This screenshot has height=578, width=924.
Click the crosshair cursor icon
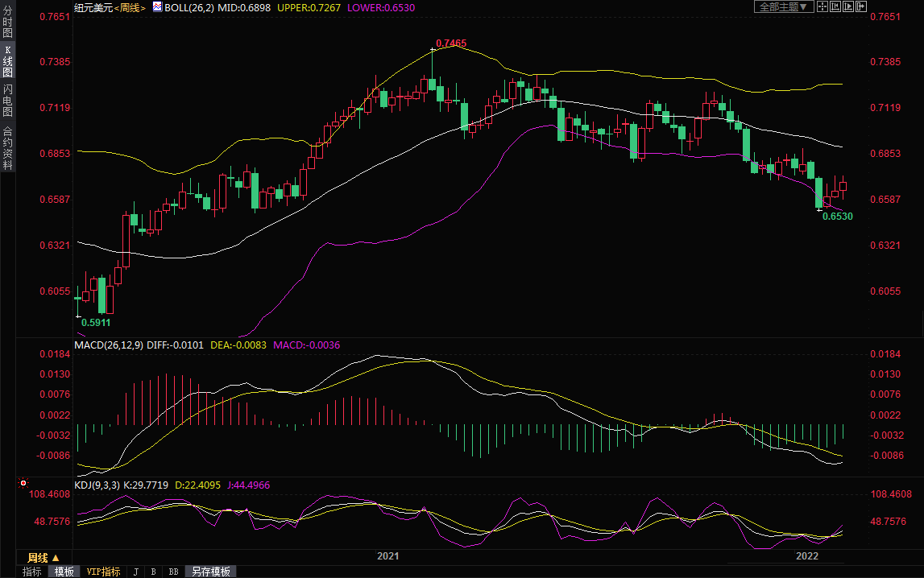822,6
